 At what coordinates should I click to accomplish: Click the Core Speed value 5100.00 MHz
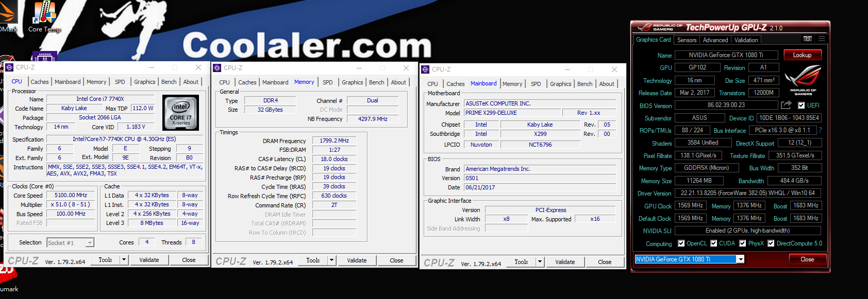click(x=71, y=195)
